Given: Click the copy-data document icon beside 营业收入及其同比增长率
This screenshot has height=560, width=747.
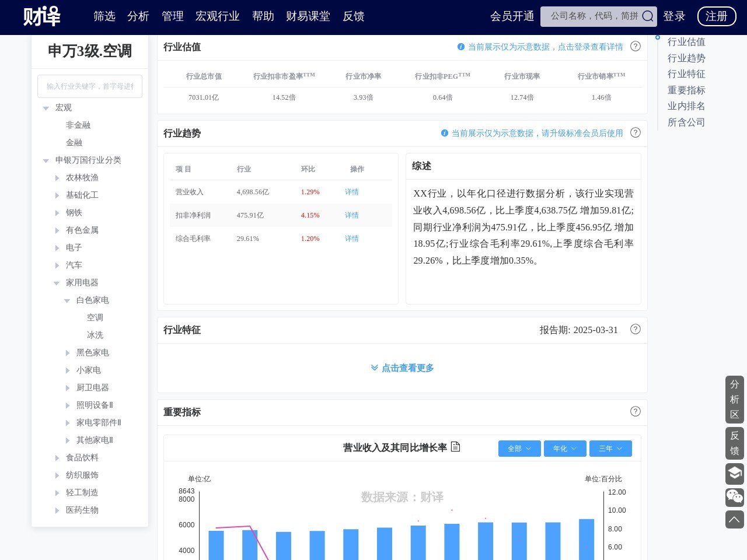Looking at the screenshot, I should [456, 447].
